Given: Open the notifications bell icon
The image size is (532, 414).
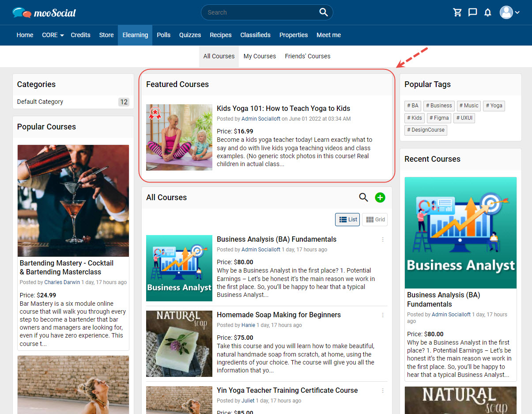Looking at the screenshot, I should tap(487, 12).
